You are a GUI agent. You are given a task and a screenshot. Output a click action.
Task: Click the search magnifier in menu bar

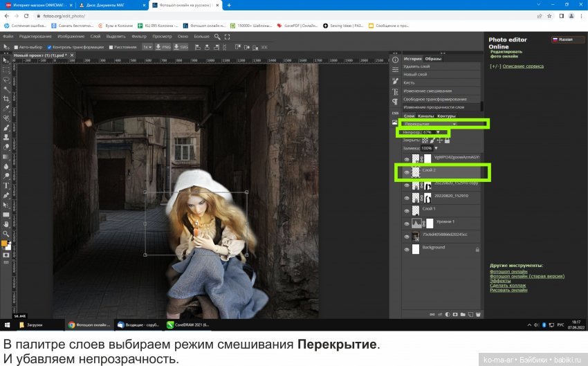coord(217,37)
